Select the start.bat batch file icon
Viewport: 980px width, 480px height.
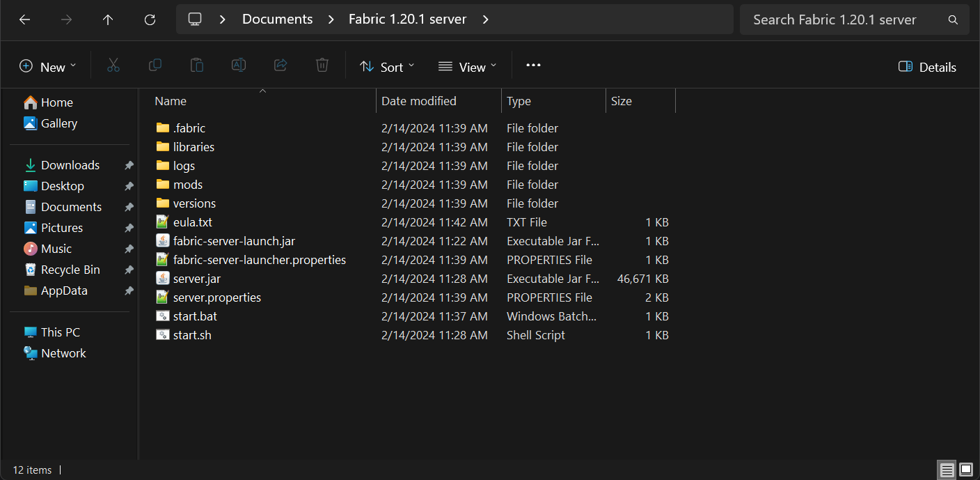163,316
